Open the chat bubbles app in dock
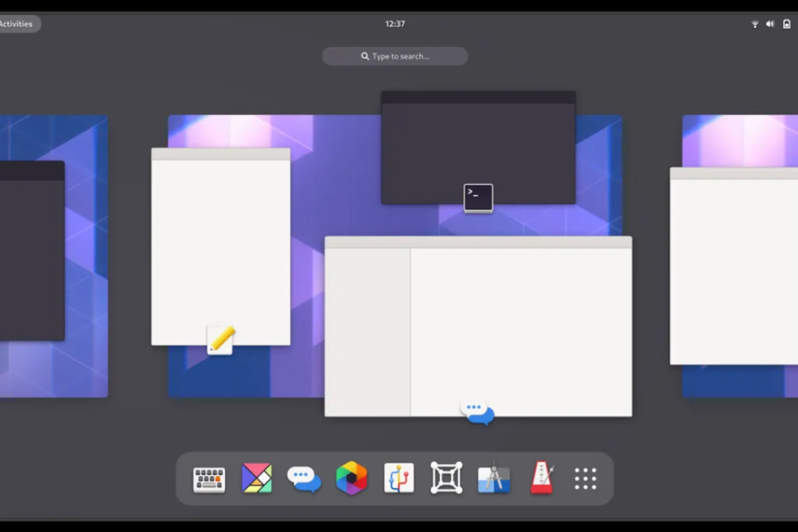The height and width of the screenshot is (532, 798). [304, 479]
